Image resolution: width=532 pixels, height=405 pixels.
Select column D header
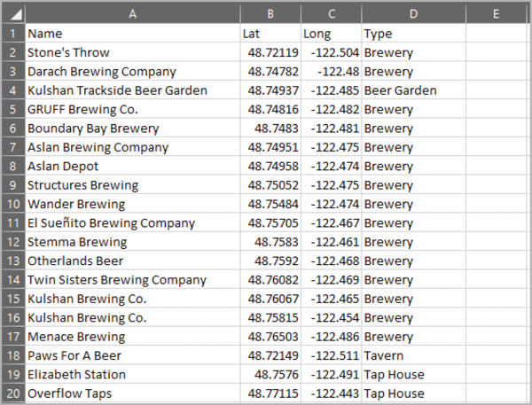pos(413,14)
